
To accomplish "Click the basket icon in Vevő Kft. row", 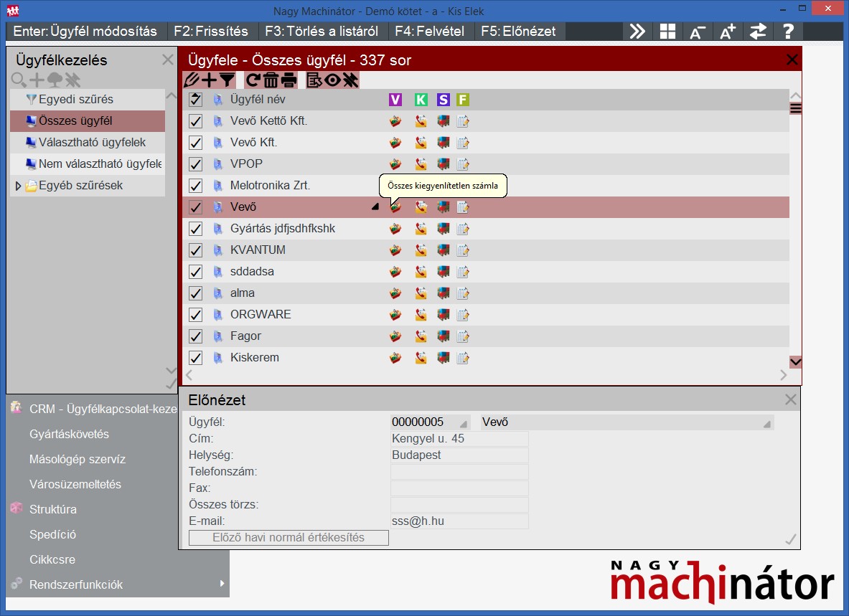I will [x=395, y=143].
